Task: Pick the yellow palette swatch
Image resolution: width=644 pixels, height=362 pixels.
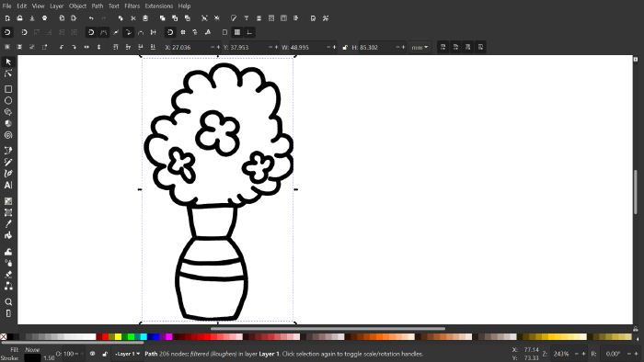Action: pos(119,336)
